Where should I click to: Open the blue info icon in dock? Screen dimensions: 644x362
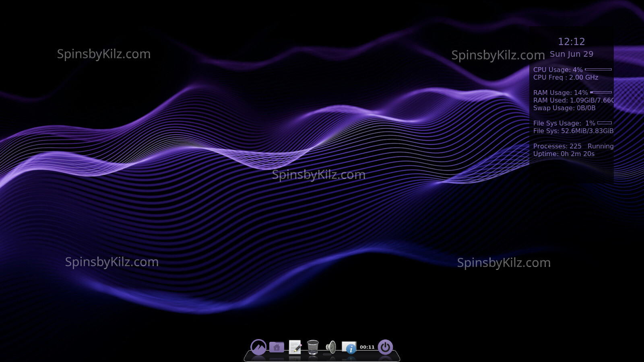coord(349,347)
